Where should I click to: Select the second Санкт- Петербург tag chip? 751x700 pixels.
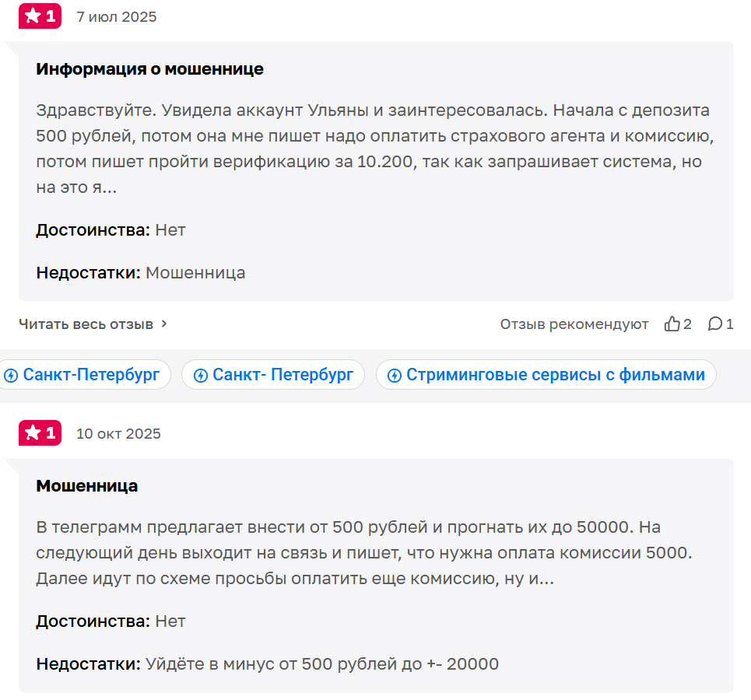point(272,374)
